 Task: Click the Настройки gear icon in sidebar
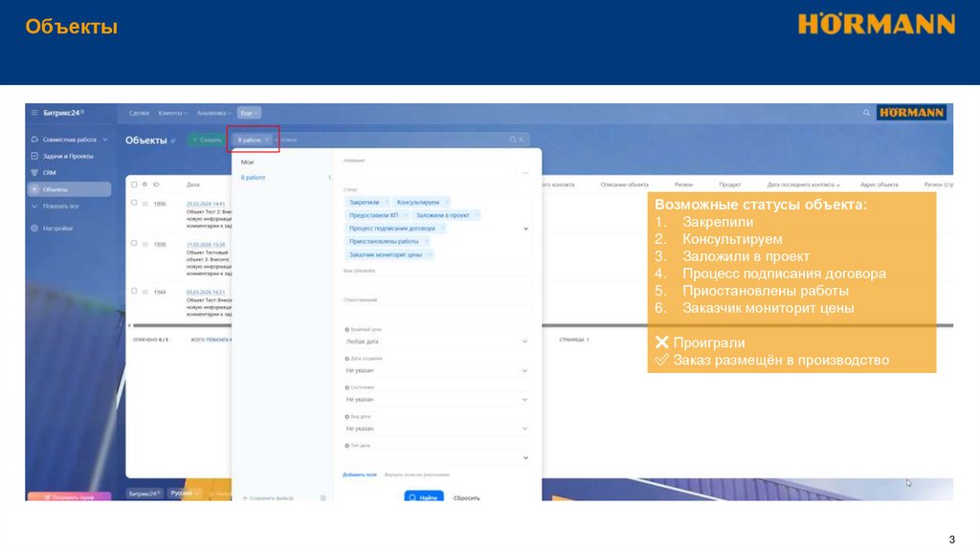tap(34, 228)
